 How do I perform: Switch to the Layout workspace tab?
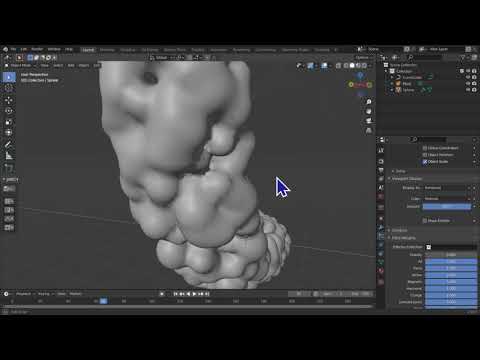click(88, 50)
